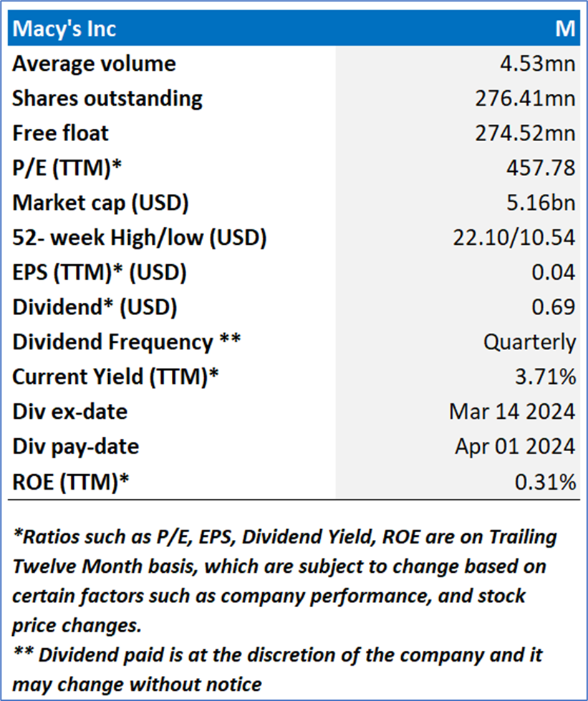Click the Div pay-date Apr 01 2024
Image resolution: width=588 pixels, height=701 pixels.
click(515, 446)
